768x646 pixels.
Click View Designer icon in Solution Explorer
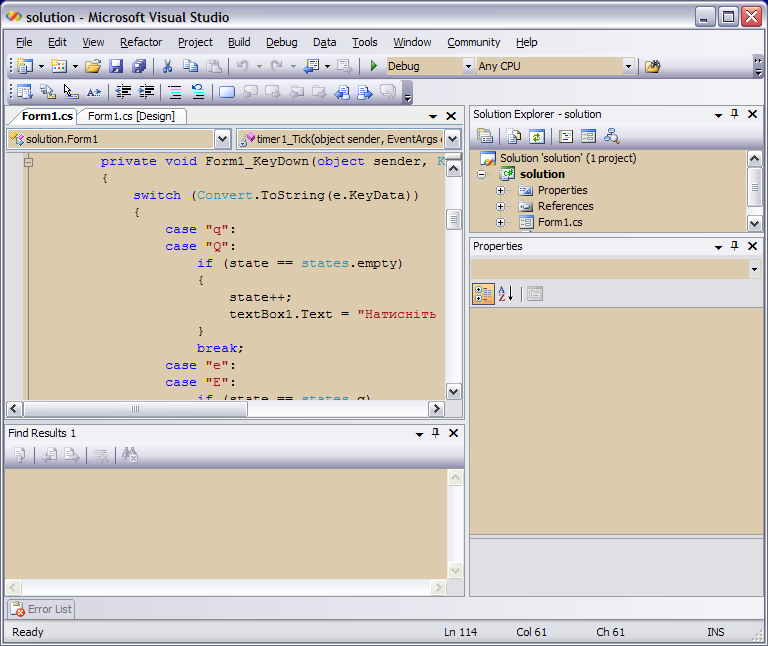click(588, 136)
